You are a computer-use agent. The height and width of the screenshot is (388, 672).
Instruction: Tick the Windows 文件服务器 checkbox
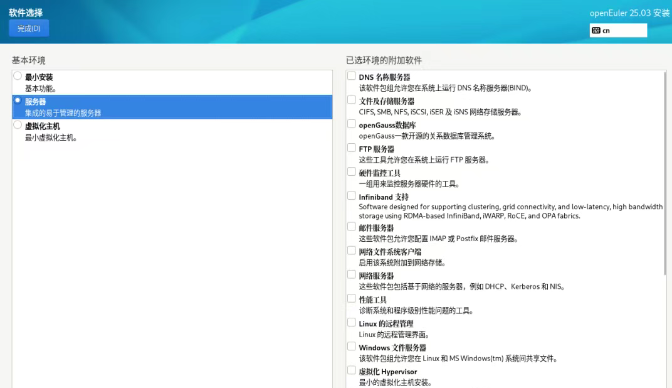(x=351, y=346)
